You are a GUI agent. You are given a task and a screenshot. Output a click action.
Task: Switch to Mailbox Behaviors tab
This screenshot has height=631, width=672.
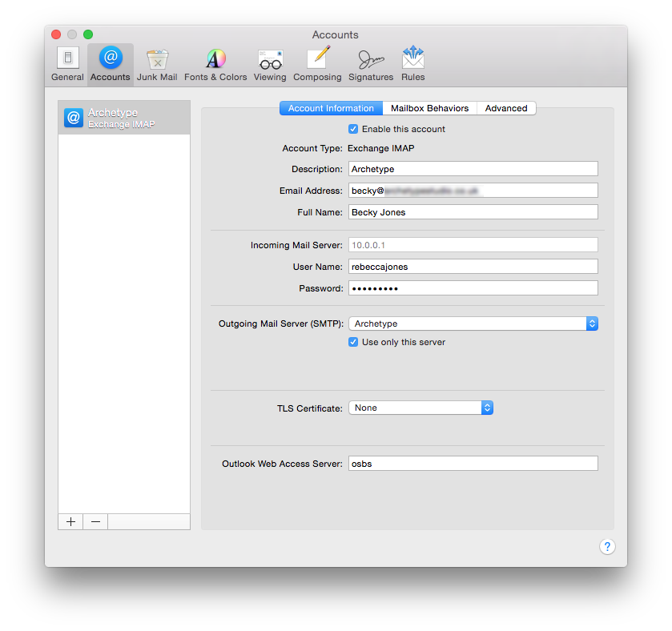click(429, 108)
